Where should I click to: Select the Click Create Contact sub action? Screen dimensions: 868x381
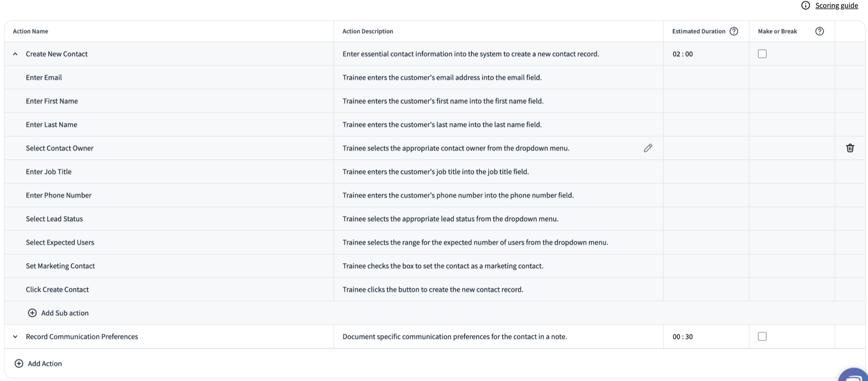pyautogui.click(x=57, y=290)
